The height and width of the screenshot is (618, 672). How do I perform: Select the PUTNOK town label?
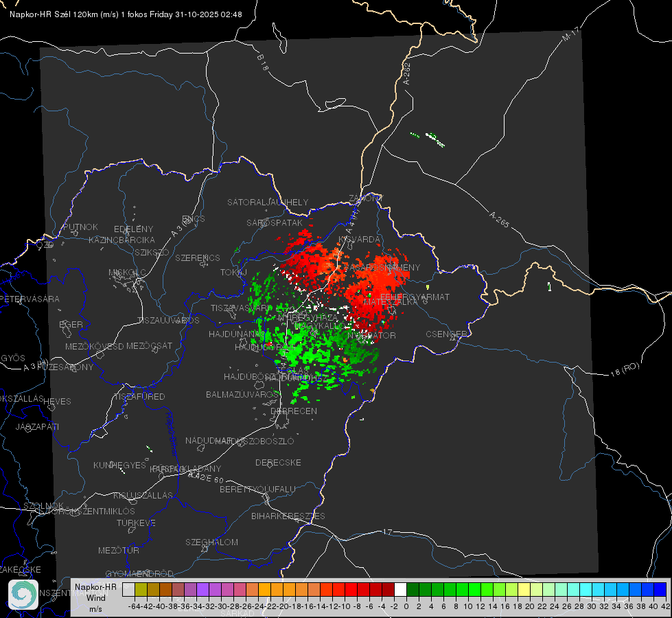(x=80, y=227)
